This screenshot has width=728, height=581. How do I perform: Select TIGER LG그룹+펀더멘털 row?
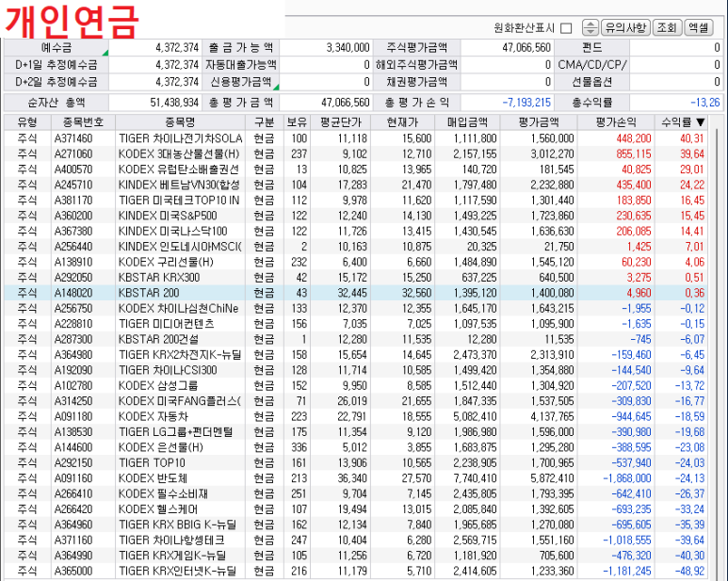coord(356,432)
